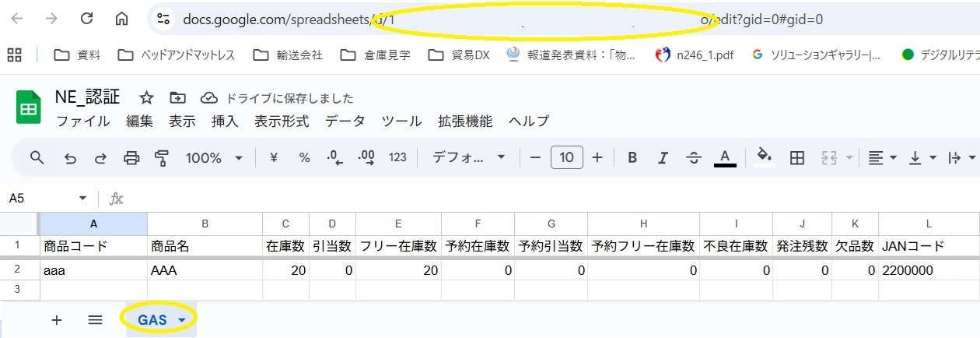Open the 表示形式 menu
This screenshot has width=980, height=338.
click(282, 121)
